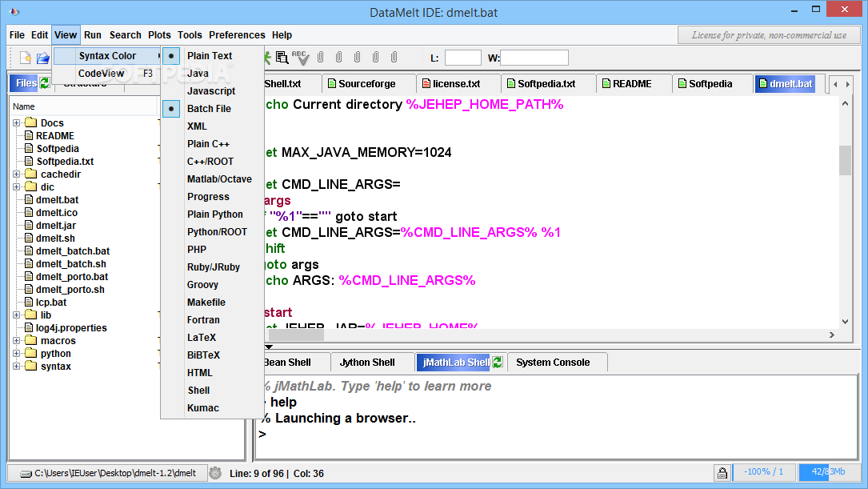Switch to the Softpedia.txt tab
Image resolution: width=868 pixels, height=489 pixels.
click(546, 83)
